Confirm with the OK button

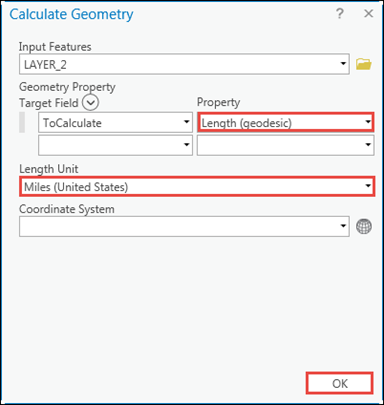(339, 383)
